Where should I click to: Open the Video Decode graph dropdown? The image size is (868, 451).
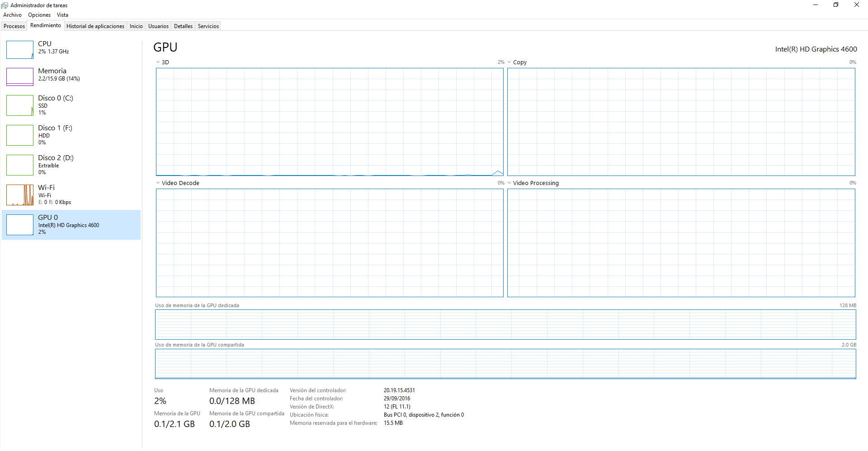pos(158,183)
